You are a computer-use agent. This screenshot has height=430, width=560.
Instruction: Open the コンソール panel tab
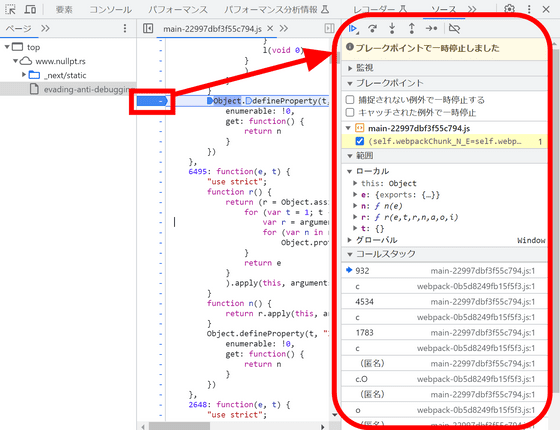click(110, 9)
